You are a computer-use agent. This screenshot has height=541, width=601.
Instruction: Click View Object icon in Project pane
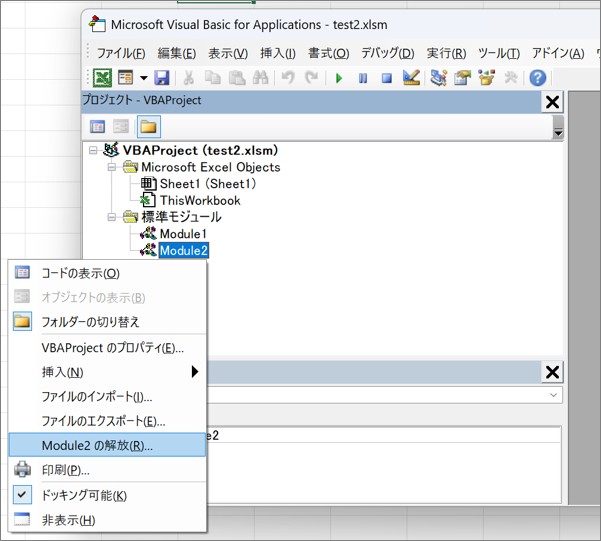point(121,126)
